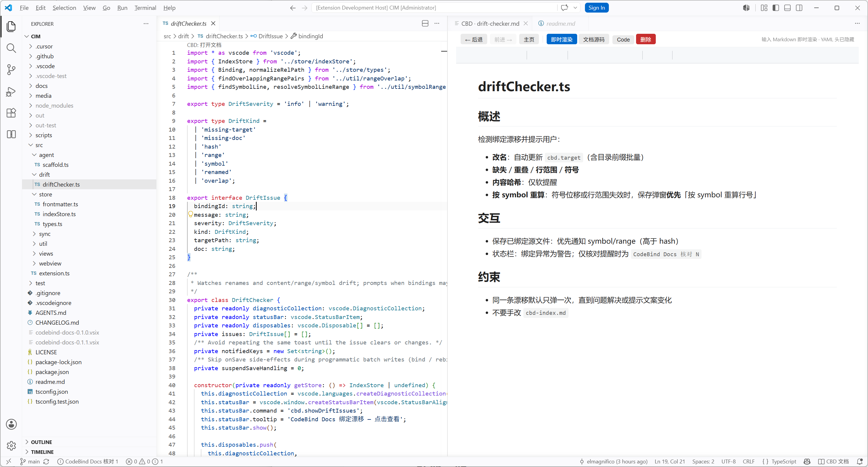This screenshot has height=467, width=868.
Task: Click the command center search field
Action: click(435, 8)
